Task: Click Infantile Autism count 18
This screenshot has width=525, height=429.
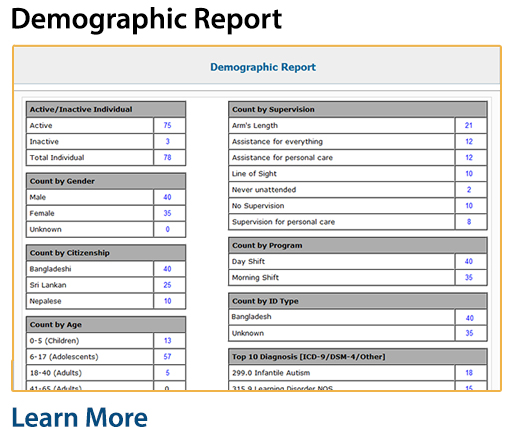Action: click(x=469, y=372)
